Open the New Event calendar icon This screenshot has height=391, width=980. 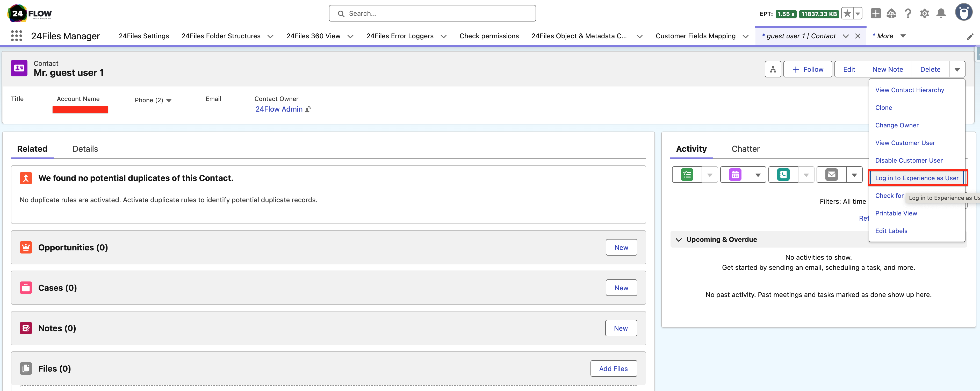tap(735, 174)
